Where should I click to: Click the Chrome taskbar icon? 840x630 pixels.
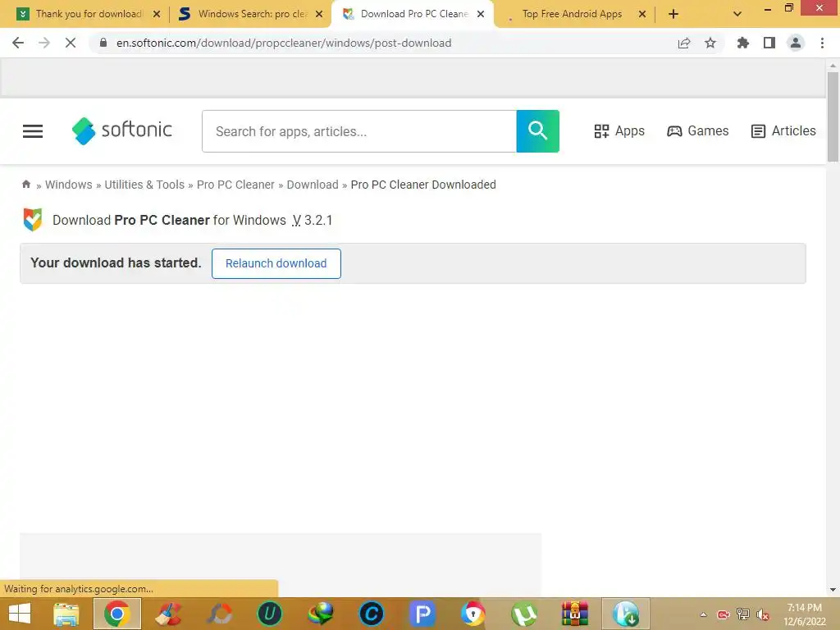[116, 614]
